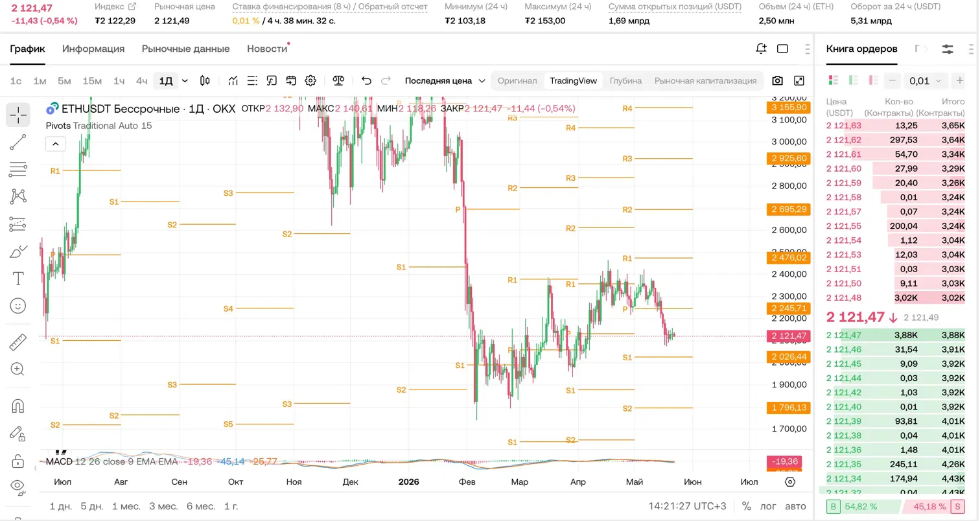Screen dimensions: 980x521
Task: Open timezone setting 14:21:27 UTC+3
Action: click(x=687, y=506)
